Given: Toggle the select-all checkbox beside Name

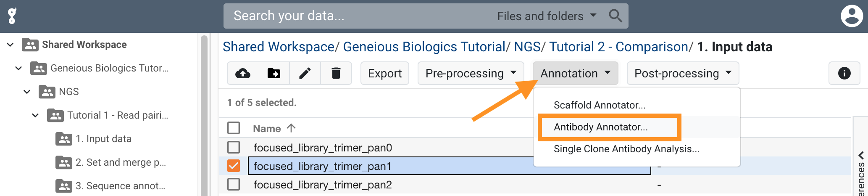Looking at the screenshot, I should pos(234,128).
